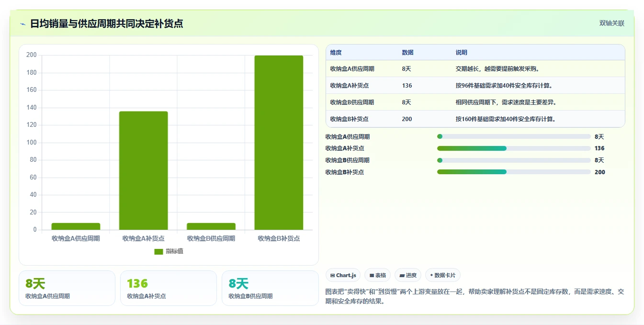
Task: Click x-axis label 收纳盒A供应周期
Action: click(76, 238)
